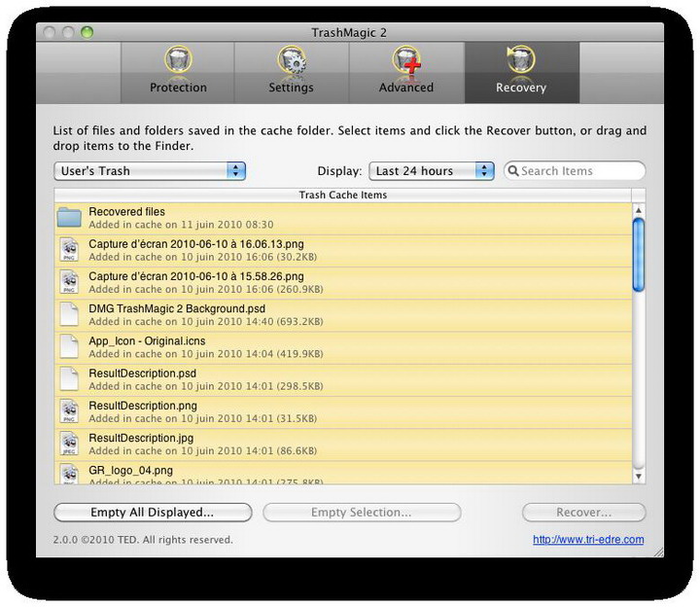Image resolution: width=700 pixels, height=607 pixels.
Task: Click the scrollbar down arrow
Action: 638,477
